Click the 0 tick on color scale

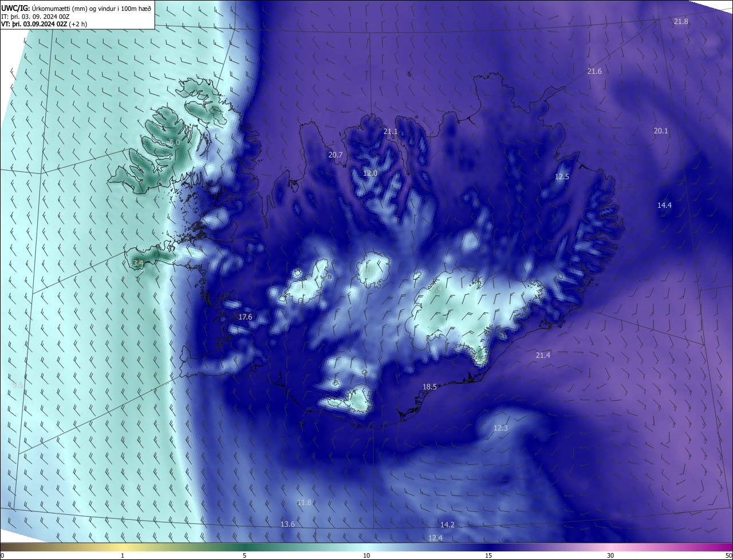2,555
